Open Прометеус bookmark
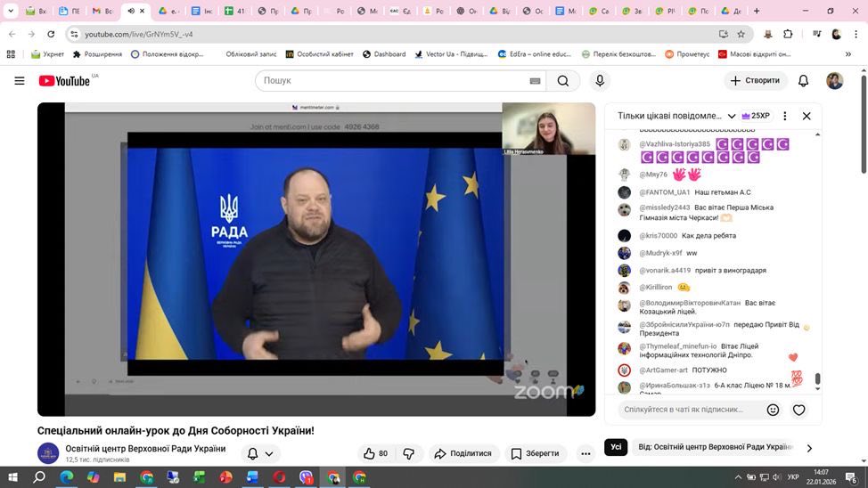Viewport: 868px width, 488px height. click(x=687, y=54)
